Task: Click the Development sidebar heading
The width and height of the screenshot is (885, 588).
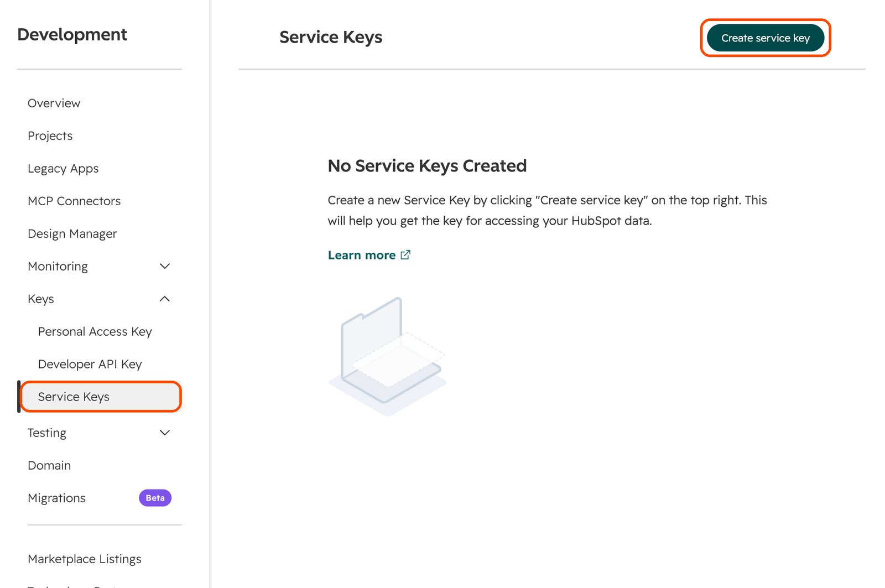Action: [x=72, y=34]
